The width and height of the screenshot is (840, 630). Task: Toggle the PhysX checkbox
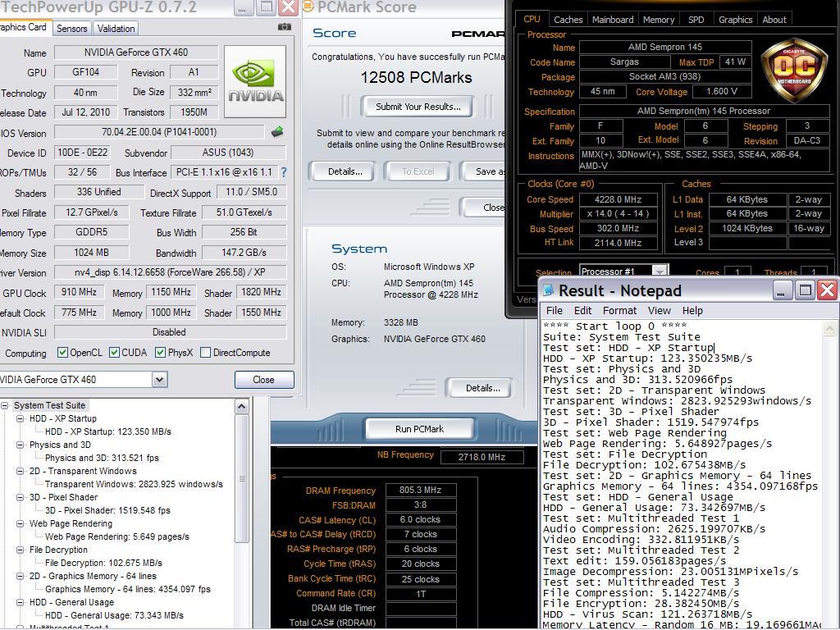pos(160,353)
